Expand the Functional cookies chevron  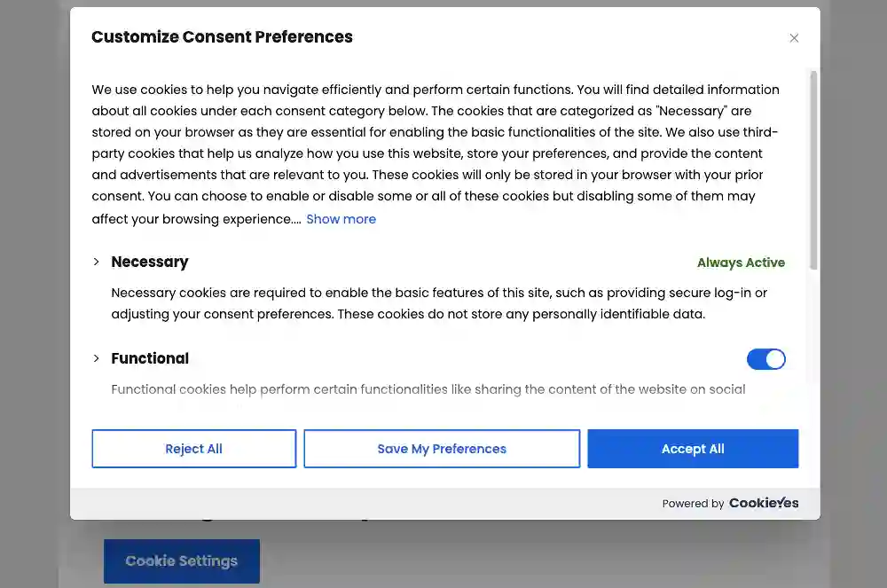coord(96,358)
